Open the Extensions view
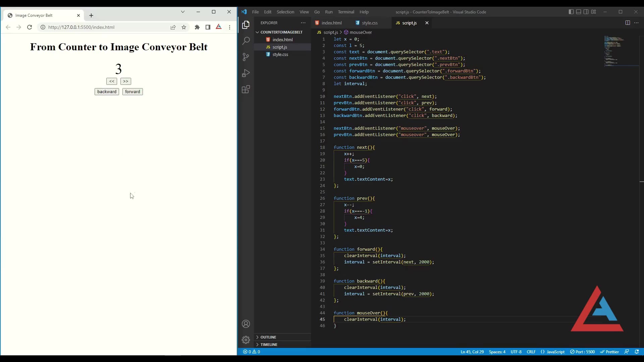This screenshot has height=362, width=644. pyautogui.click(x=246, y=89)
